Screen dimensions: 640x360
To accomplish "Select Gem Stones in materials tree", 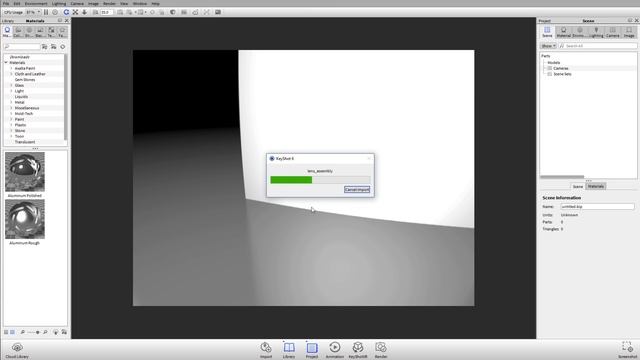I will [25, 80].
